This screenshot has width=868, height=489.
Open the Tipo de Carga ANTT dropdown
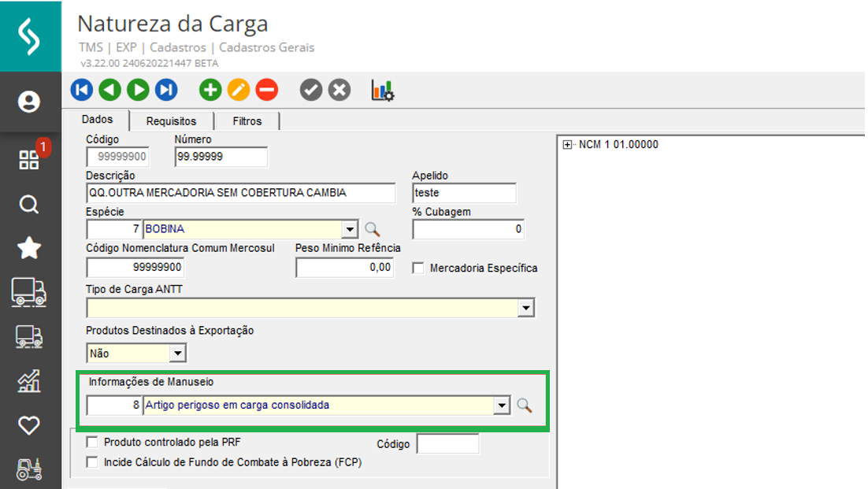525,308
